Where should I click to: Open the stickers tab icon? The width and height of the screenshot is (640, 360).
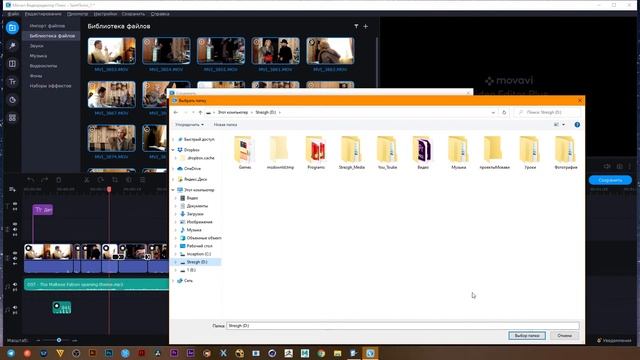12,100
